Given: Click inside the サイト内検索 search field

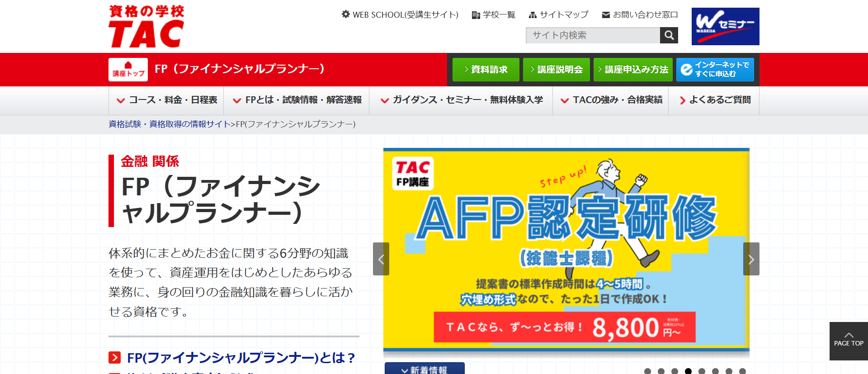Looking at the screenshot, I should [x=592, y=35].
